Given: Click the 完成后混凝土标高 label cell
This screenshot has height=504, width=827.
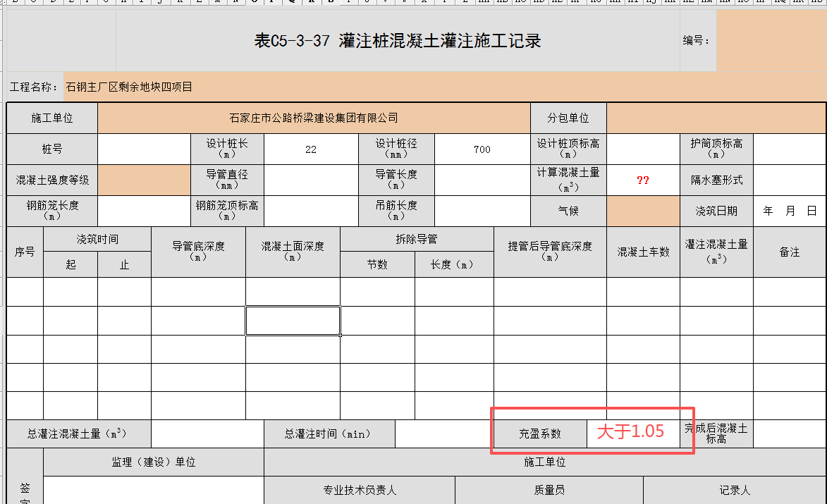Looking at the screenshot, I should click(716, 434).
